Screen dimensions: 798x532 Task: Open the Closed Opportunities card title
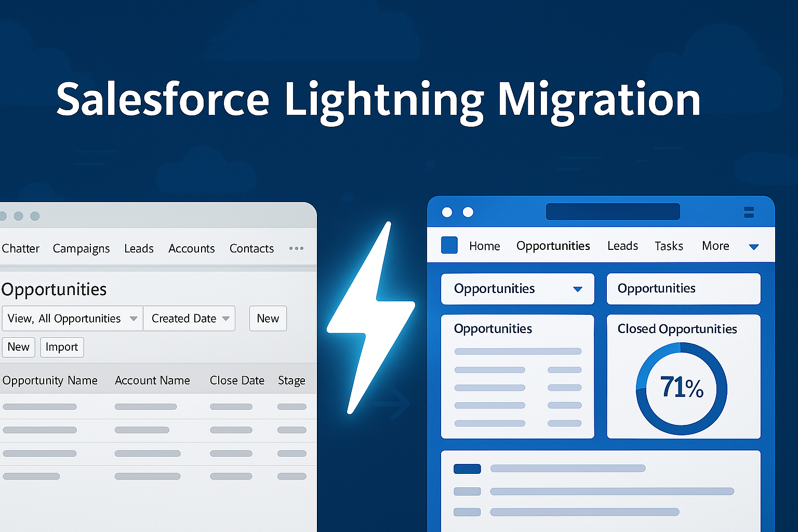677,329
